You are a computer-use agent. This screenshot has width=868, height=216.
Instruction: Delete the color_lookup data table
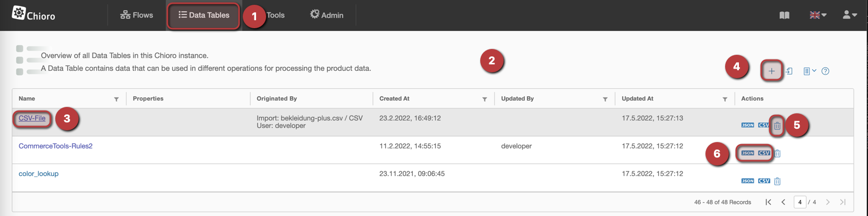point(777,181)
